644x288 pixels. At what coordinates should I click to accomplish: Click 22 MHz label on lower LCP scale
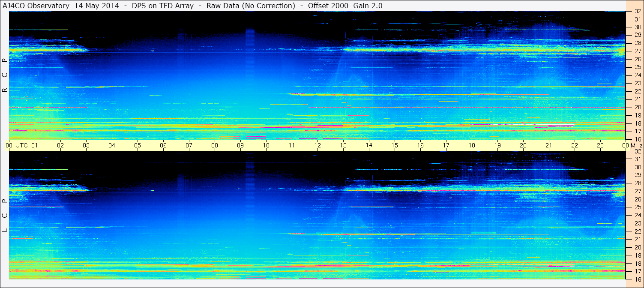coord(637,231)
